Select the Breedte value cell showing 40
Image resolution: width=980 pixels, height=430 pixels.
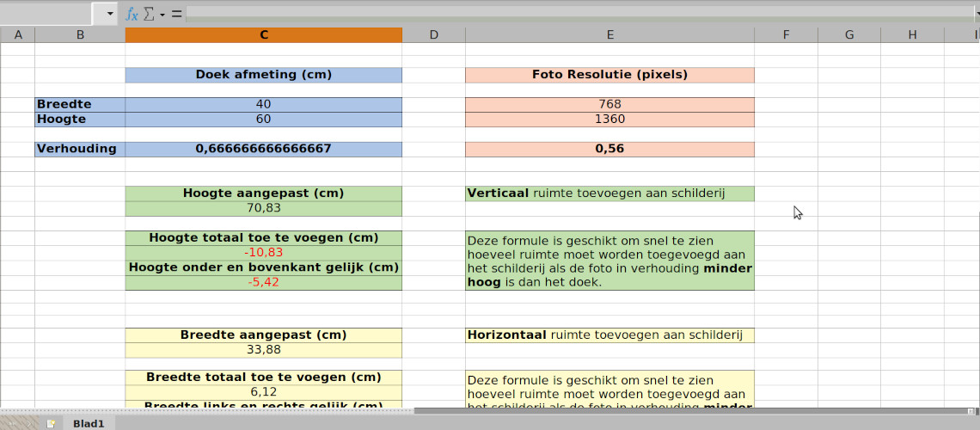point(263,104)
